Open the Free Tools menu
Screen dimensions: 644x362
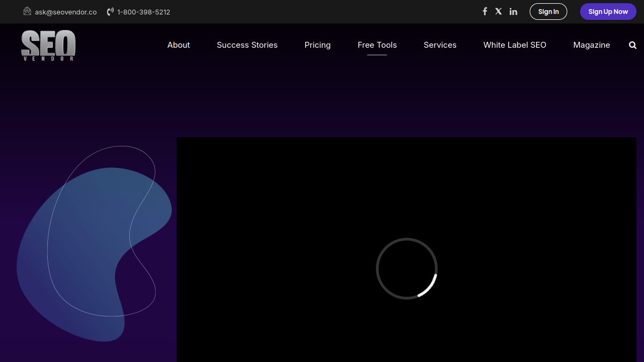(x=377, y=45)
